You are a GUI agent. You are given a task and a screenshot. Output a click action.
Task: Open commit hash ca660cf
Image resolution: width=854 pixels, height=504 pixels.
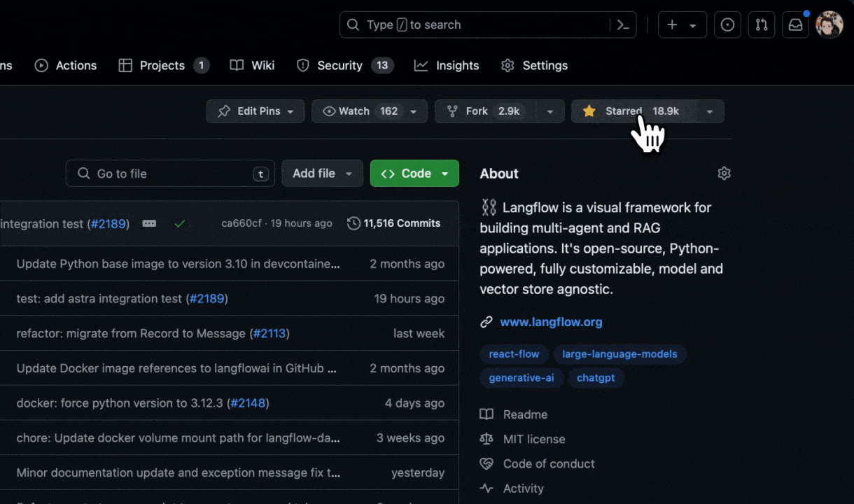point(241,223)
